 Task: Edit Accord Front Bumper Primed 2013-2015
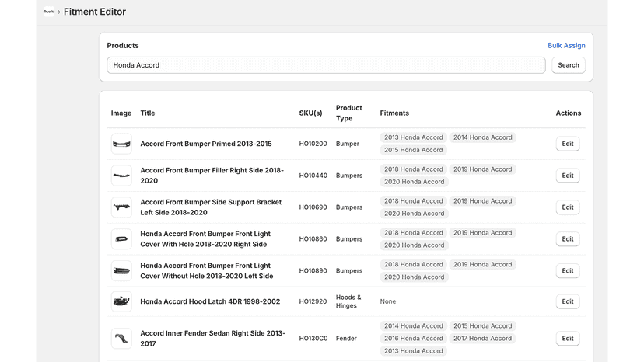click(x=568, y=144)
